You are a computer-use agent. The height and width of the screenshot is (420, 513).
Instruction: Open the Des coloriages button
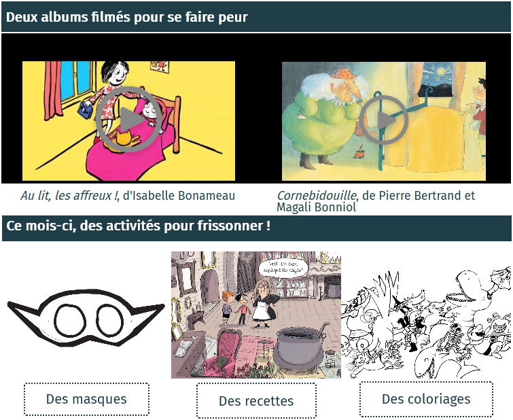[426, 399]
